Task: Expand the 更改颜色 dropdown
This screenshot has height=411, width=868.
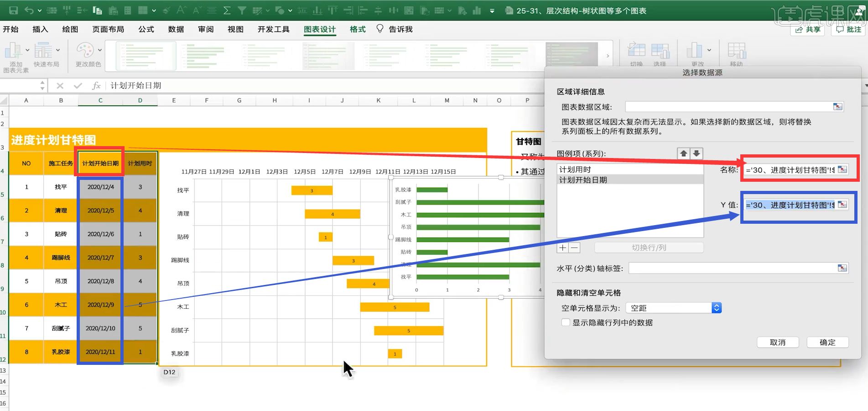Action: [99, 50]
